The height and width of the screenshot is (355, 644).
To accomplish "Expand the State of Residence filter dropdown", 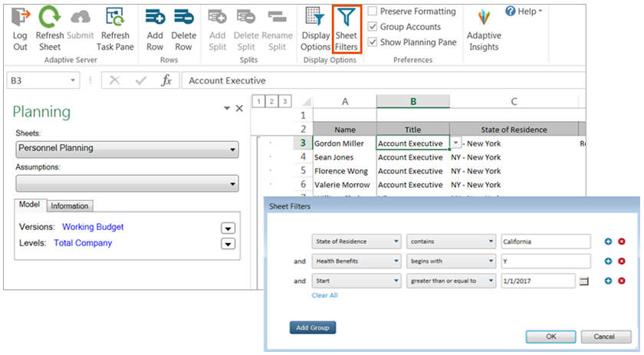I will 356,242.
